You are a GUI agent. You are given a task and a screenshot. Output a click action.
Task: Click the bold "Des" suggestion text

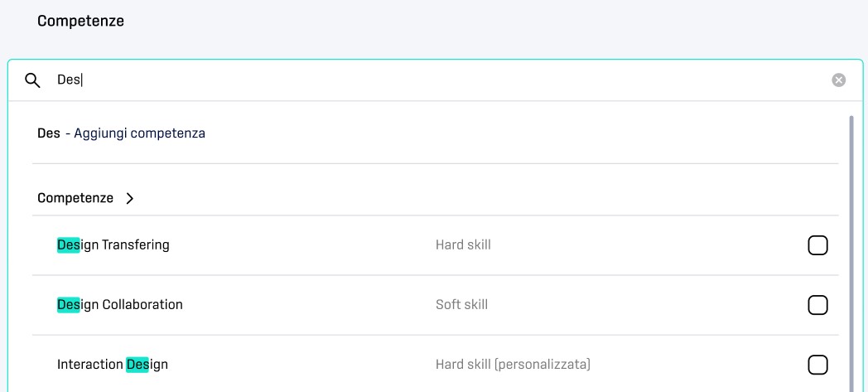(49, 133)
